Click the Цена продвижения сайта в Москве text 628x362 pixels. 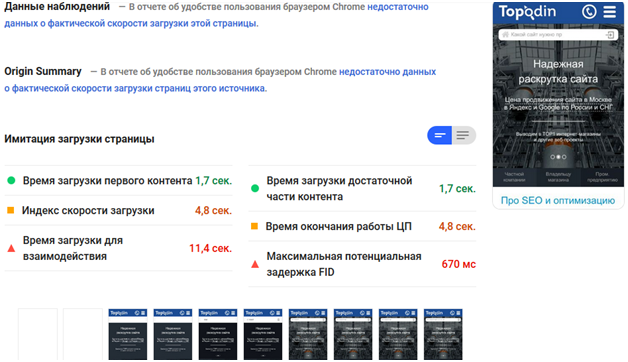(x=558, y=103)
